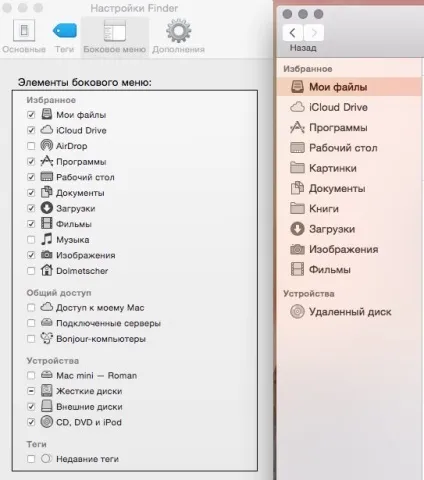
Task: Toggle the Жесткие диски mixed checkbox
Action: [x=31, y=391]
